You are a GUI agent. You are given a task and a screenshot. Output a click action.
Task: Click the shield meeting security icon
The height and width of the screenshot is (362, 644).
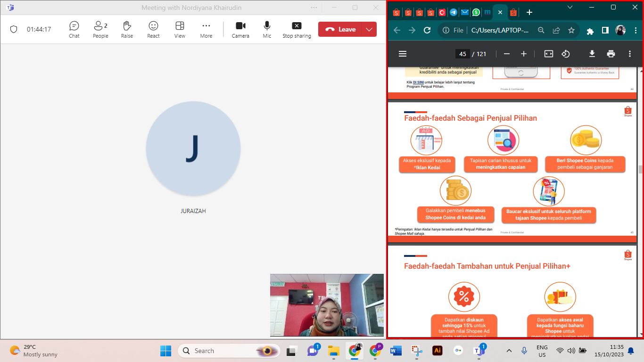click(14, 29)
